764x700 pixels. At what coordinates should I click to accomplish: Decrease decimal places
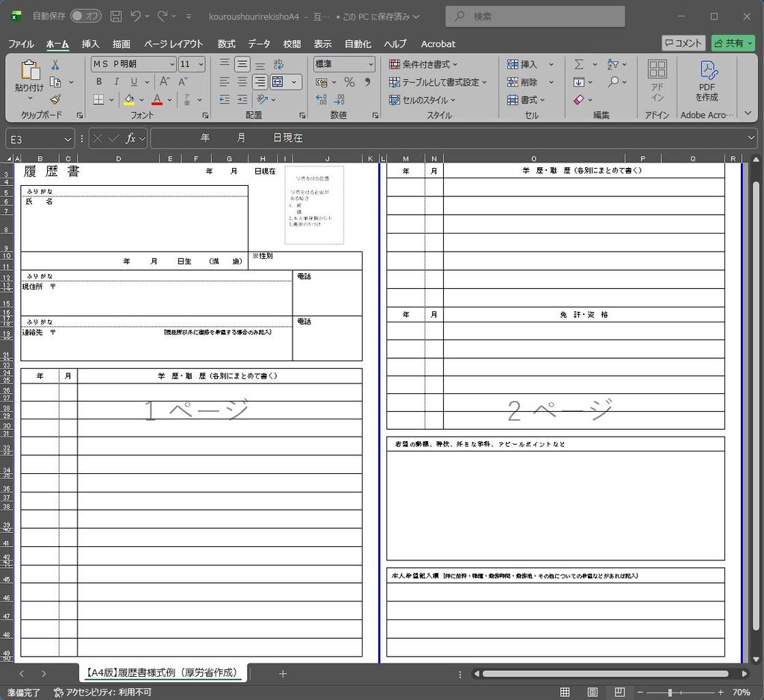(339, 99)
